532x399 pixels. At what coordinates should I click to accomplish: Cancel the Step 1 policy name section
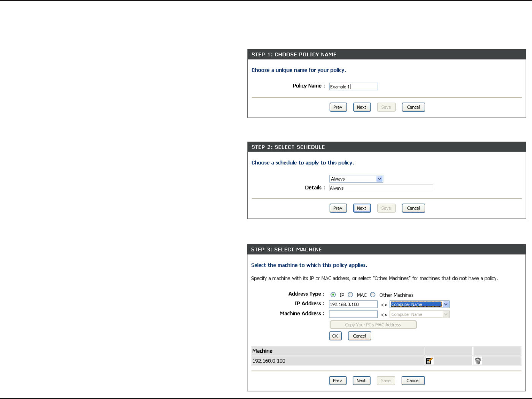click(x=413, y=107)
